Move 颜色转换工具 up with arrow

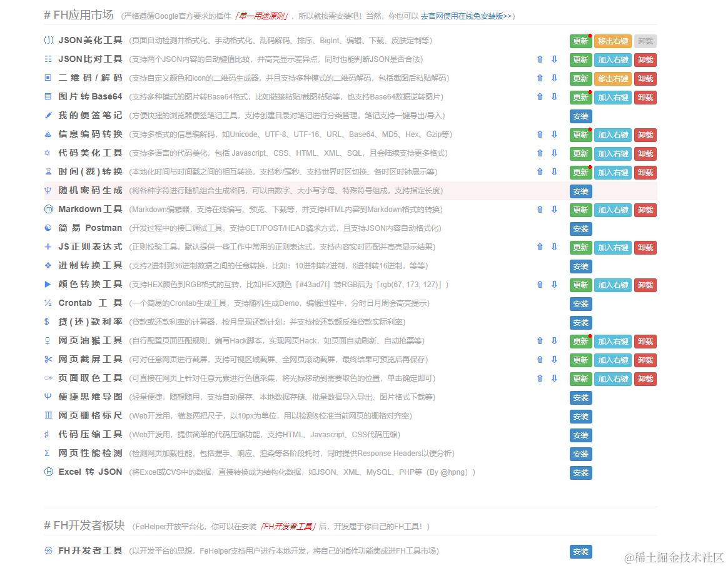click(540, 284)
